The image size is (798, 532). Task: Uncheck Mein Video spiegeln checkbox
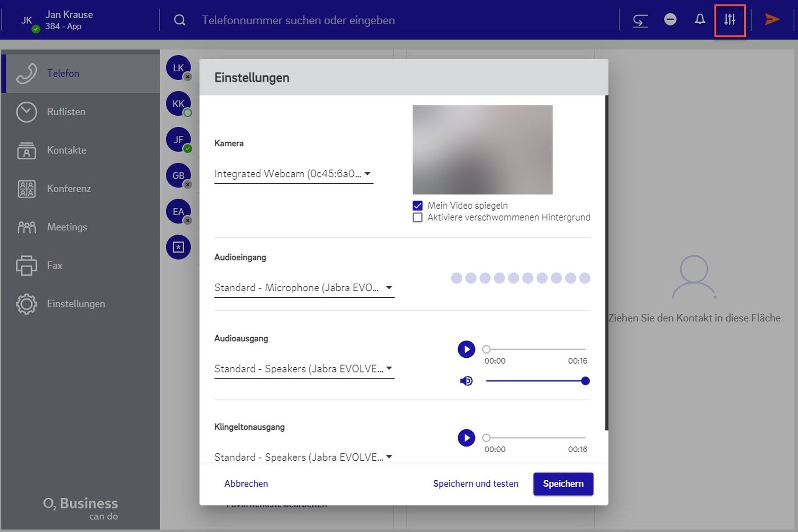click(417, 205)
